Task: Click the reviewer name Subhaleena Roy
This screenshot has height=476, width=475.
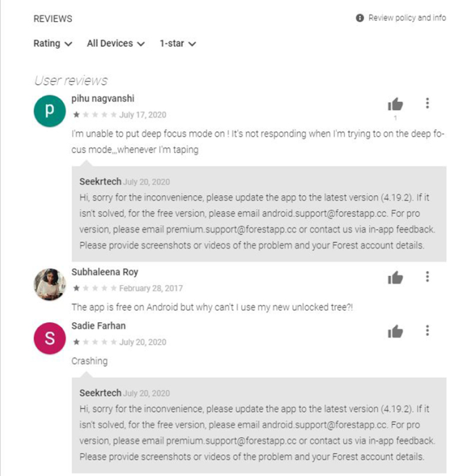Action: click(105, 272)
